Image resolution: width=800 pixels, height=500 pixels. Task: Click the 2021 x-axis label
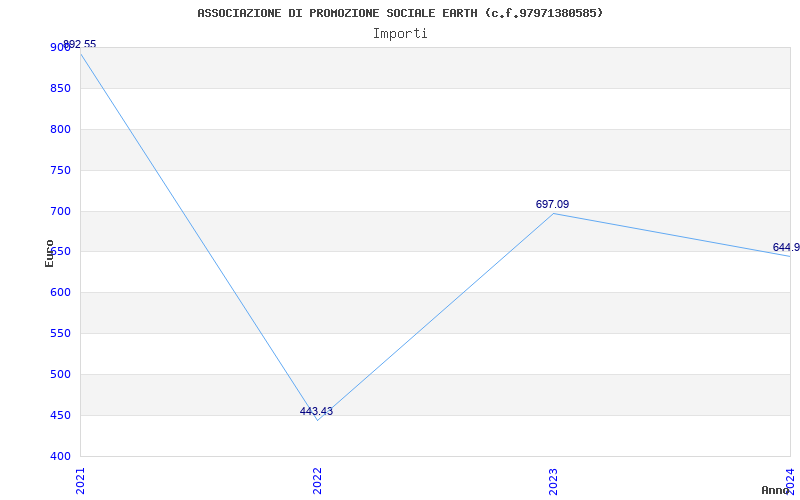81,482
